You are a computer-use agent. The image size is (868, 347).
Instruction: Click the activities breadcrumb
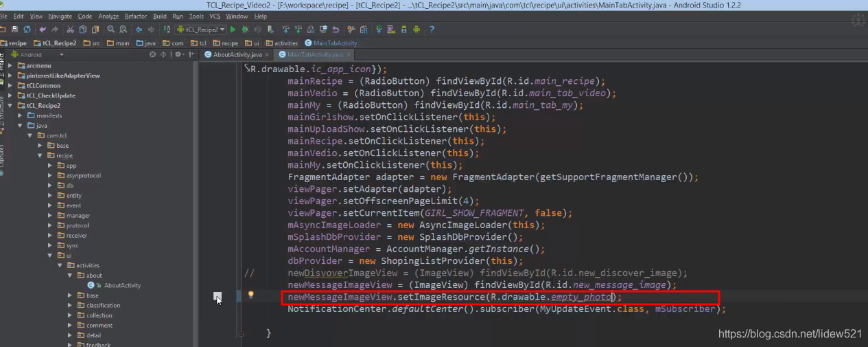tap(282, 43)
